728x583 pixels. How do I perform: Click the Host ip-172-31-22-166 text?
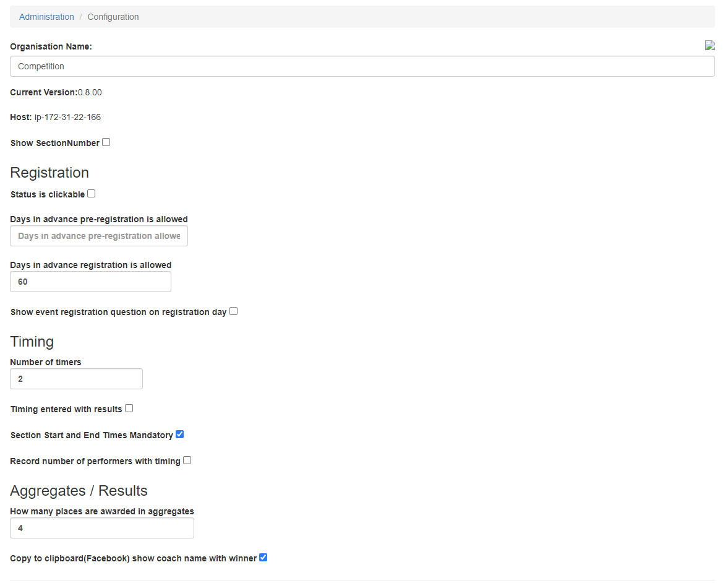55,117
